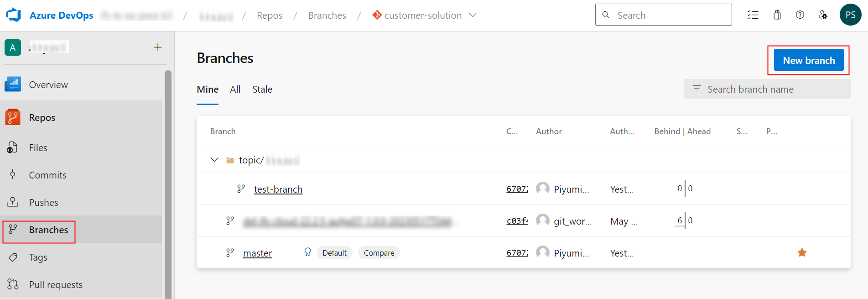
Task: Click the Azure DevOps logo icon
Action: (14, 15)
